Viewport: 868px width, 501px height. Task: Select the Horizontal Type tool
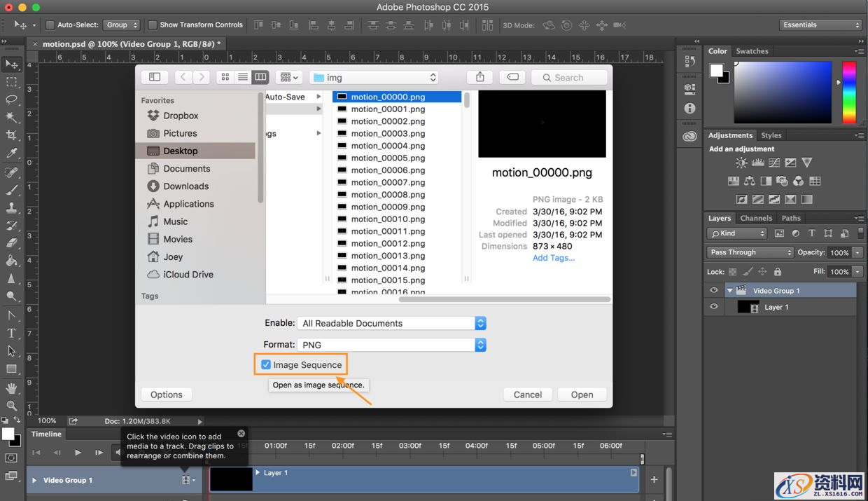point(11,333)
